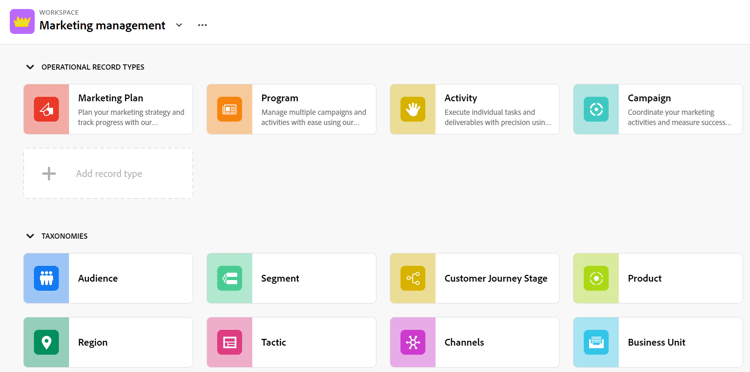Click the Customer Journey Stage branch icon
Screen dimensions: 750x372
413,278
